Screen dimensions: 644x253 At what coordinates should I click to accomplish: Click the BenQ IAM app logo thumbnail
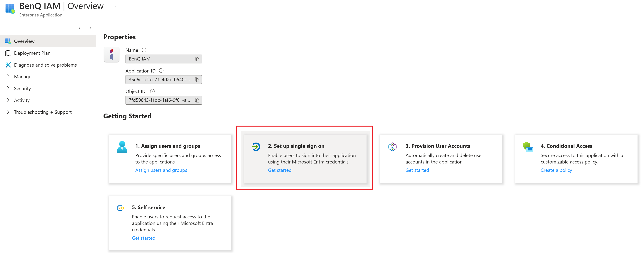click(x=111, y=54)
